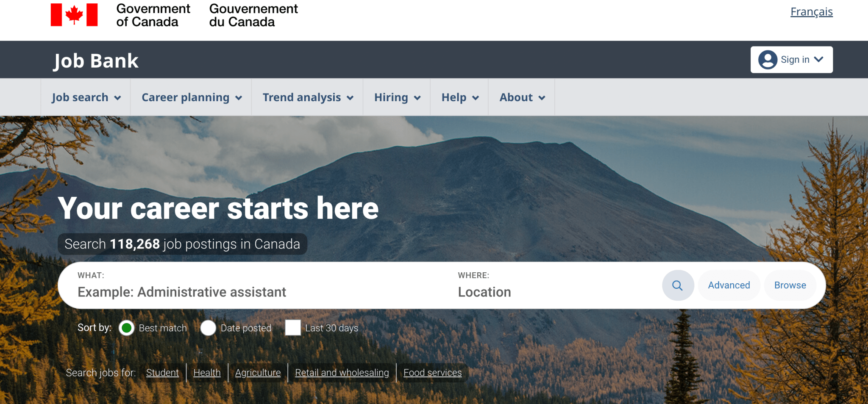Search jobs for Student
The image size is (868, 404).
pos(162,373)
